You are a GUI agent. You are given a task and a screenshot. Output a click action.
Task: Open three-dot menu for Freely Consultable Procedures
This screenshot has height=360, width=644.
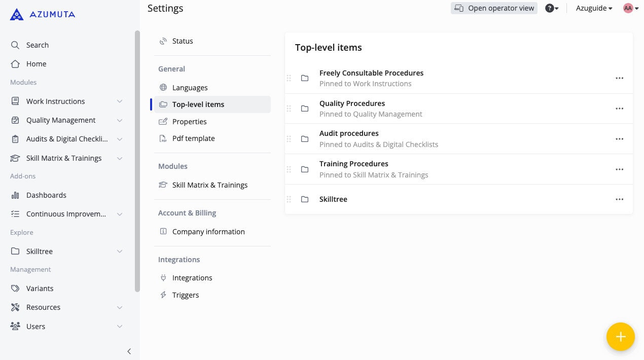(619, 78)
